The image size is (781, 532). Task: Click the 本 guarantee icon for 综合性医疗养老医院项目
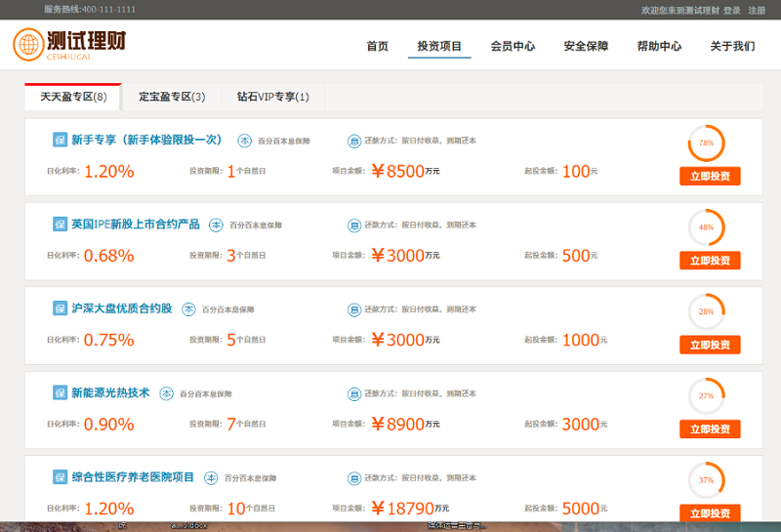click(211, 478)
